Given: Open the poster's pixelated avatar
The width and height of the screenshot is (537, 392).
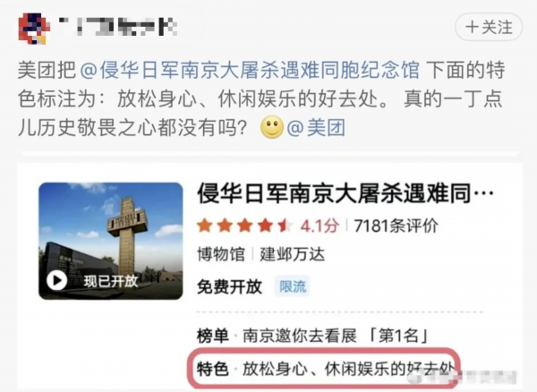Looking at the screenshot, I should coord(34,29).
